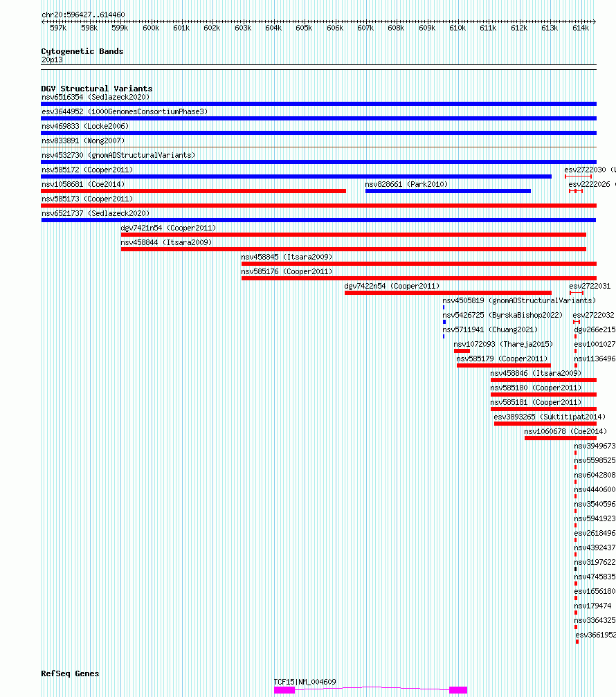Click the red bar under nsv585176 (Cooper2011)

click(419, 278)
